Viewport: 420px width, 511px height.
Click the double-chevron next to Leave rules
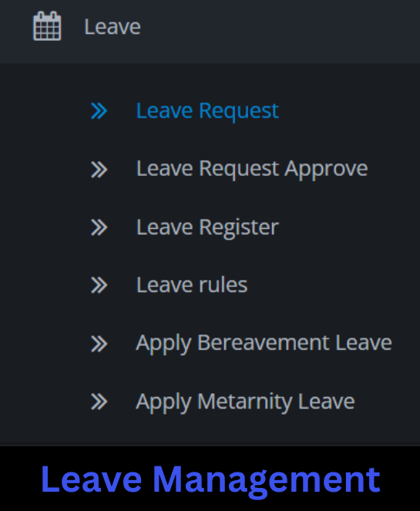(x=99, y=285)
